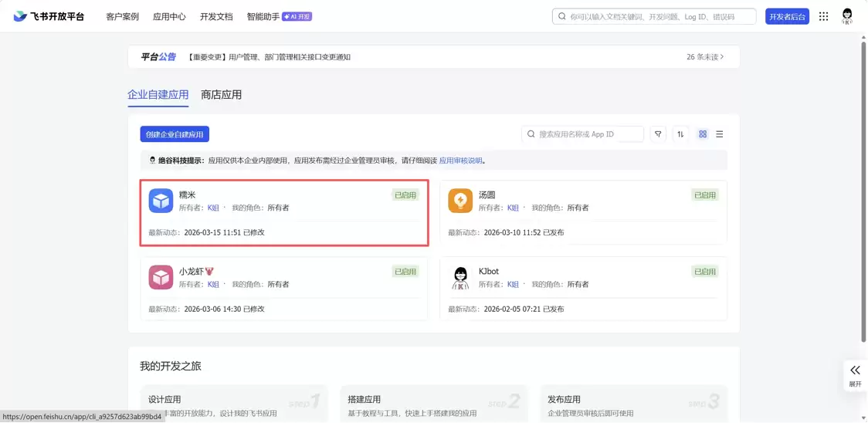This screenshot has height=423, width=868.
Task: Click the 已启用 badge on 小龙虾 card
Action: [405, 271]
